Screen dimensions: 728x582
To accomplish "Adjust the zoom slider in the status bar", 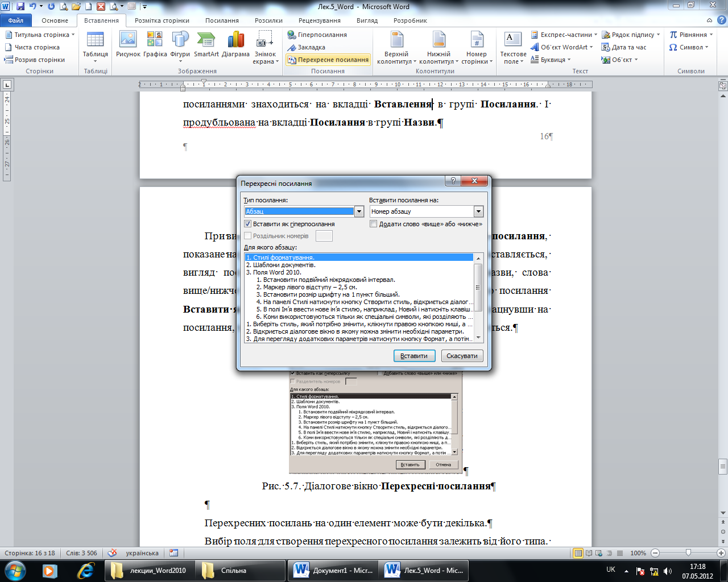I will 688,553.
